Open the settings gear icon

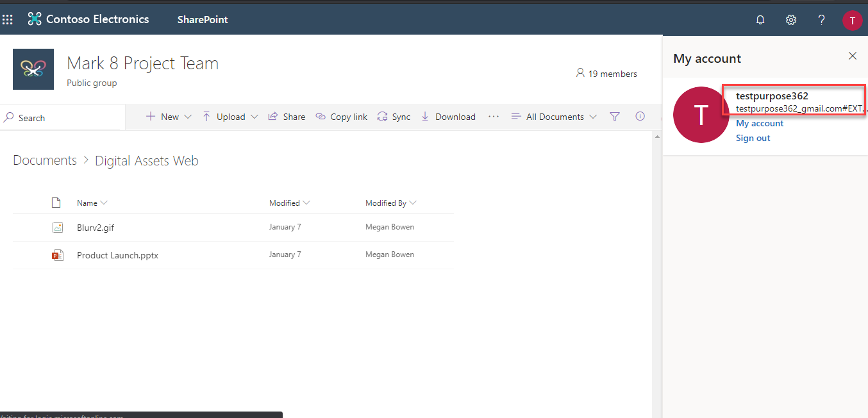791,20
